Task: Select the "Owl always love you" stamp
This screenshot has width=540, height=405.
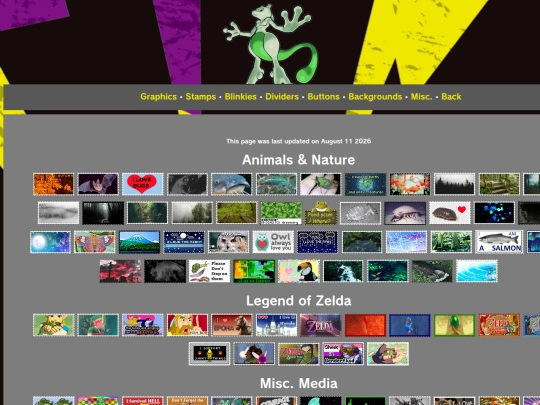Action: pyautogui.click(x=273, y=242)
